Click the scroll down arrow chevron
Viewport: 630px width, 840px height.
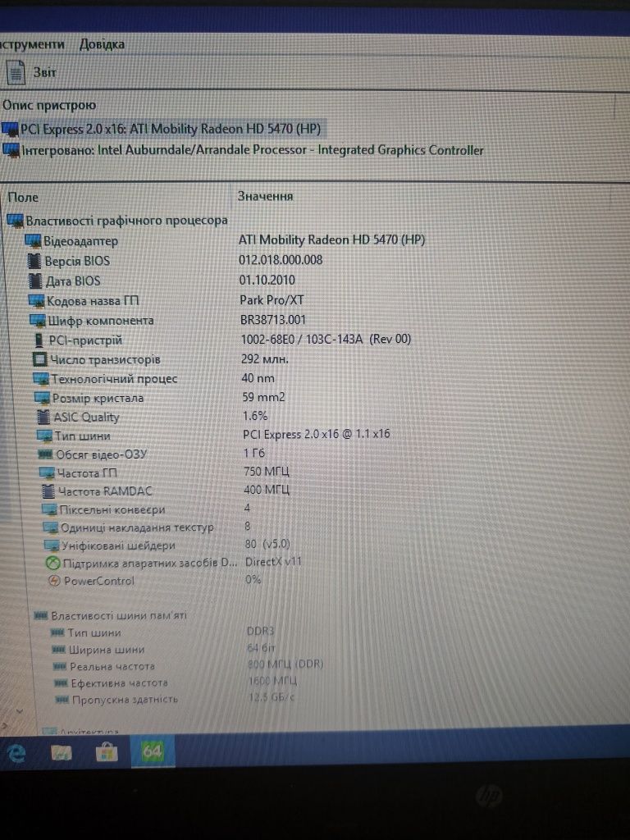click(x=20, y=711)
